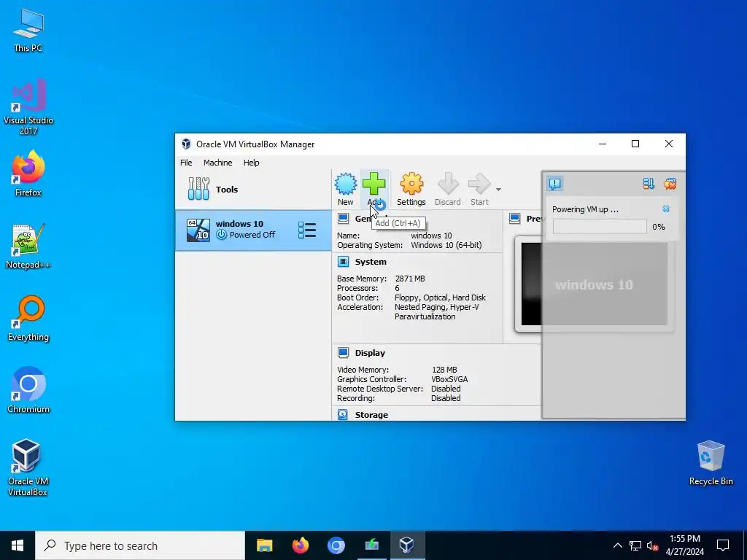
Task: Click Video Memory 128 MB value
Action: tap(444, 370)
